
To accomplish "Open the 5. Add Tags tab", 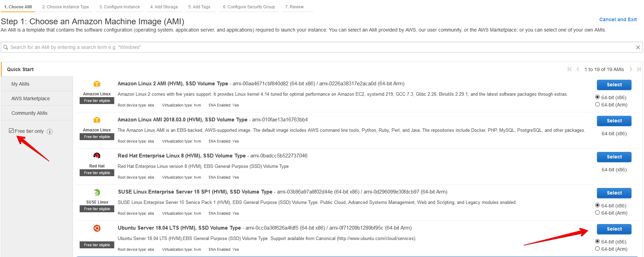I will coord(199,7).
